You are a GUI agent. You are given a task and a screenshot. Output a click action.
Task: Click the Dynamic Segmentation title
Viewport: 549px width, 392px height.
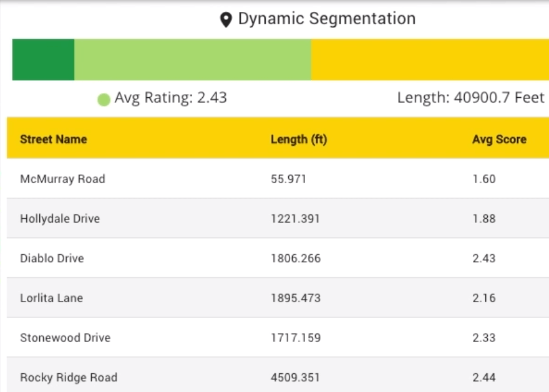327,19
